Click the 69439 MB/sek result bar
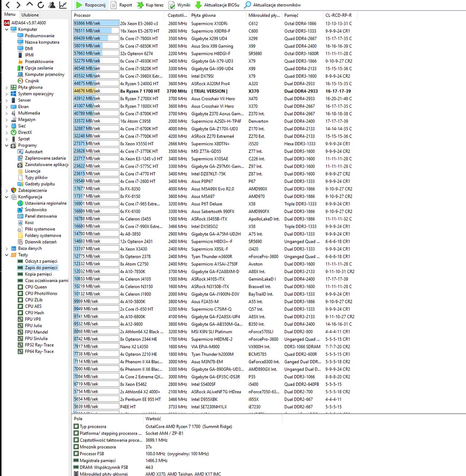This screenshot has height=476, width=466. [96, 38]
